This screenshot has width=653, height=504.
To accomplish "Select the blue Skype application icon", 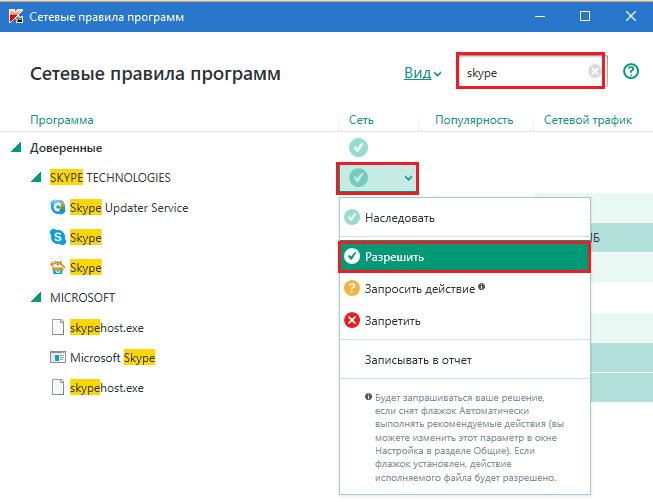I will click(x=57, y=237).
